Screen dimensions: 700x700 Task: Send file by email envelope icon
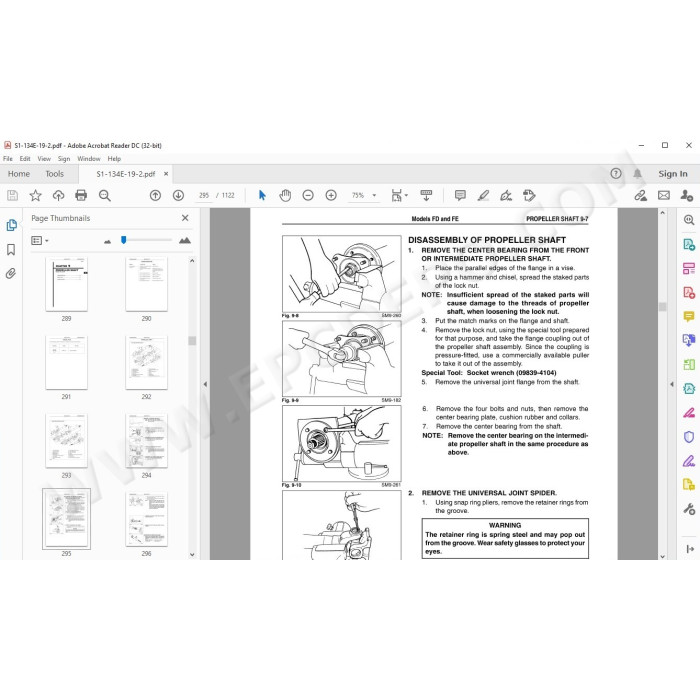[x=664, y=196]
